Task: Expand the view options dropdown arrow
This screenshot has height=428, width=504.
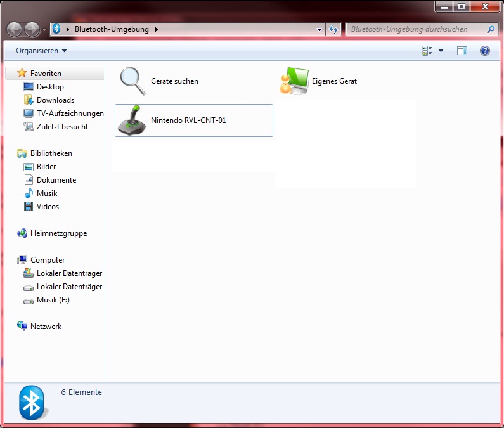Action: 441,51
